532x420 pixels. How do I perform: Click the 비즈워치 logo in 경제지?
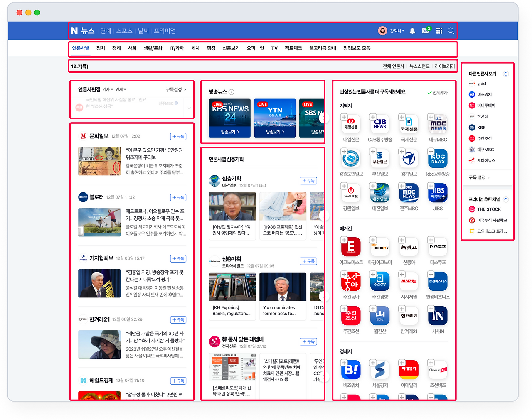pos(351,370)
